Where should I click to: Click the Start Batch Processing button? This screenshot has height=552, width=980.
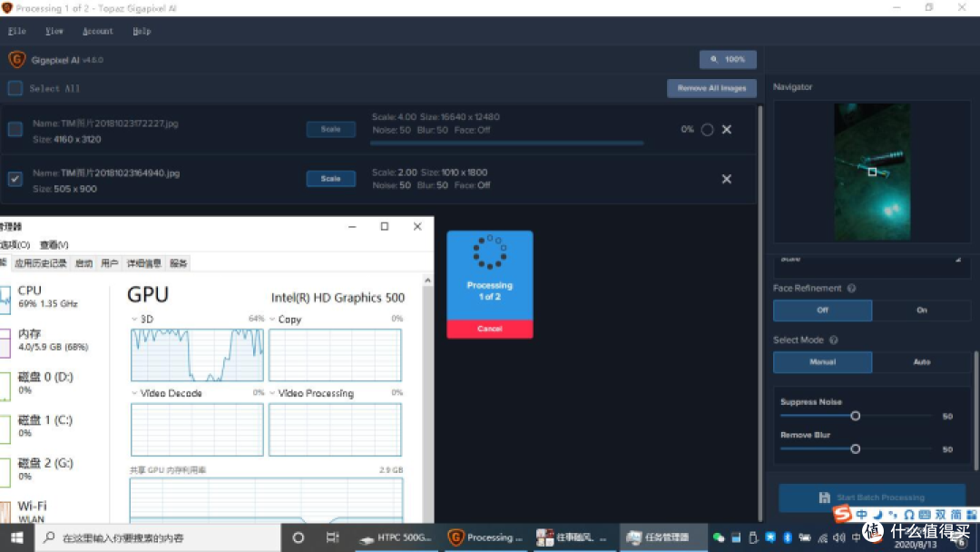[872, 497]
